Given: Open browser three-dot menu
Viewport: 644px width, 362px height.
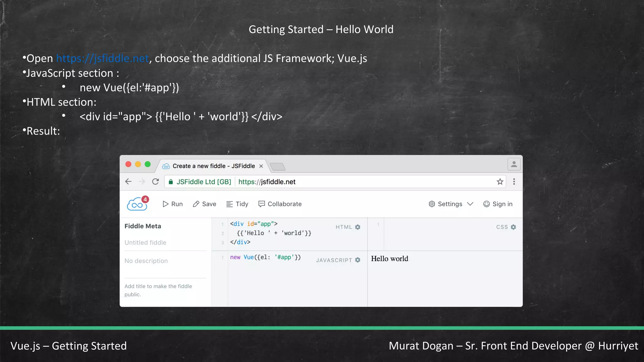Looking at the screenshot, I should [514, 182].
